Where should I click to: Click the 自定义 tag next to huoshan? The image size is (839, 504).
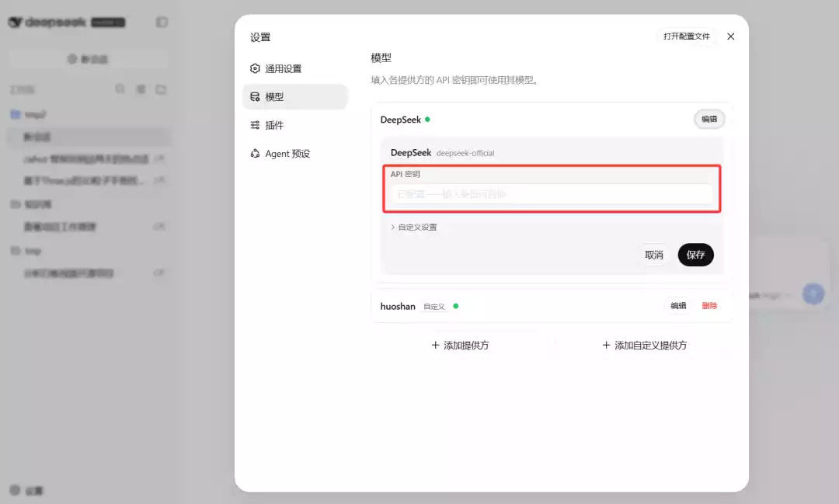pyautogui.click(x=434, y=307)
